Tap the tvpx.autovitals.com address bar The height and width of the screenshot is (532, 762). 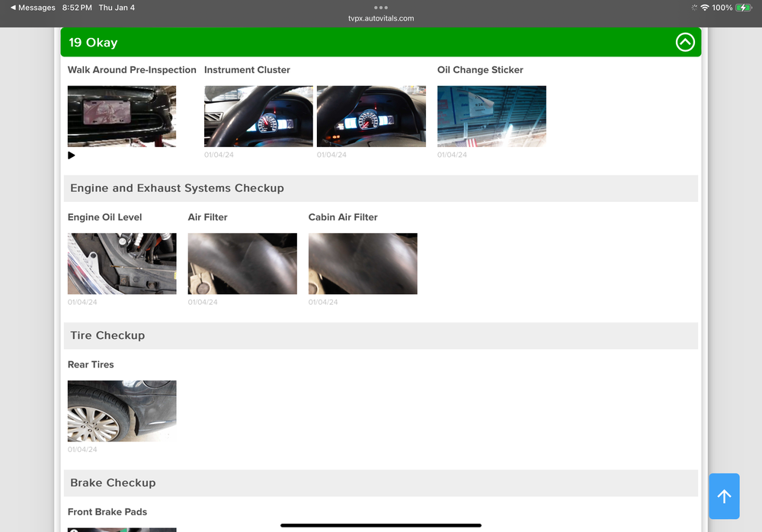tap(381, 18)
